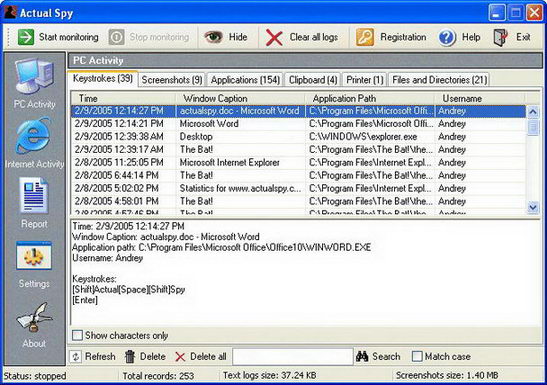Click the log list scroll down arrow

click(x=533, y=207)
